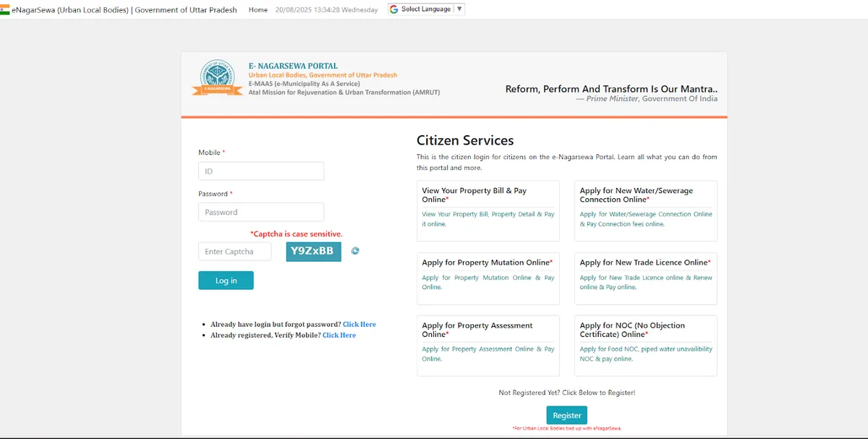The width and height of the screenshot is (868, 439).
Task: Click the captcha refresh icon
Action: (x=355, y=251)
